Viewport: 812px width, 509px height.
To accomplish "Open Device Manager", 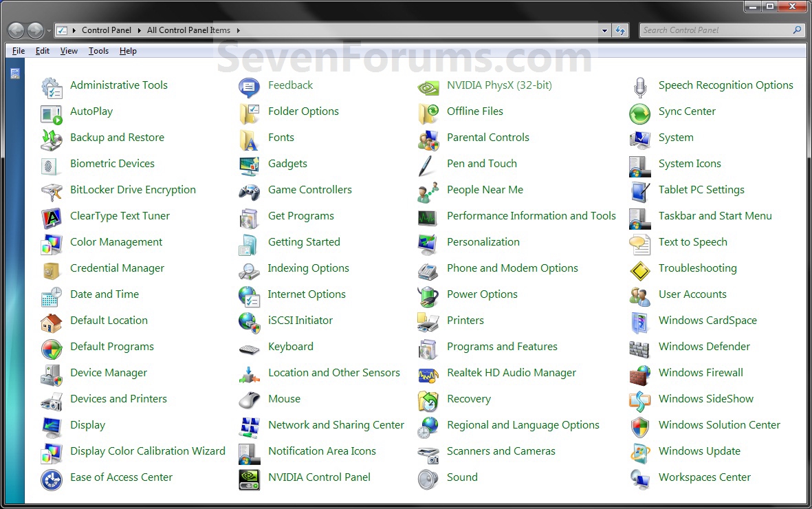I will 108,372.
